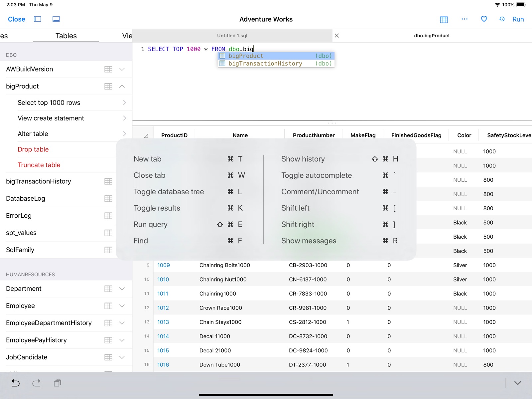
Task: Open Department table grid icon
Action: tap(108, 289)
